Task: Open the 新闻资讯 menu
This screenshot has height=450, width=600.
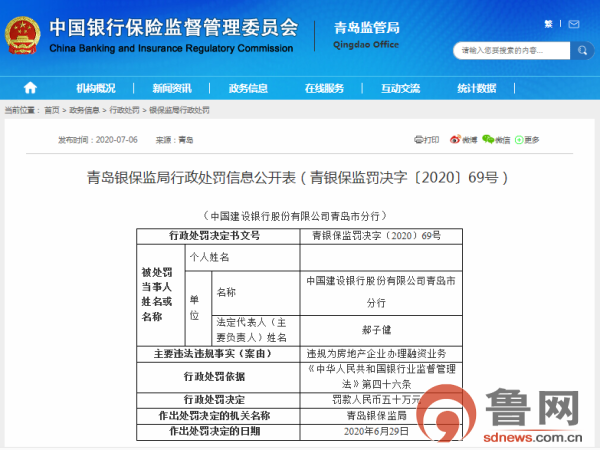Action: tap(172, 88)
